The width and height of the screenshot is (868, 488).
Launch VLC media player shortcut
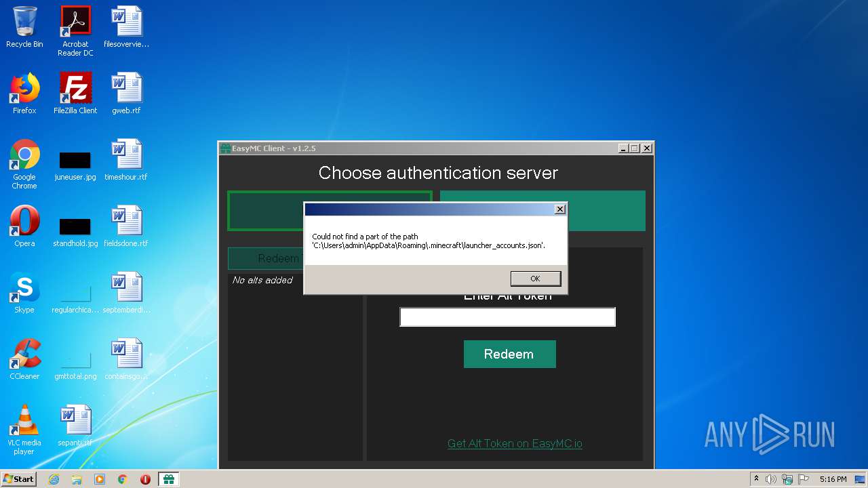(24, 430)
